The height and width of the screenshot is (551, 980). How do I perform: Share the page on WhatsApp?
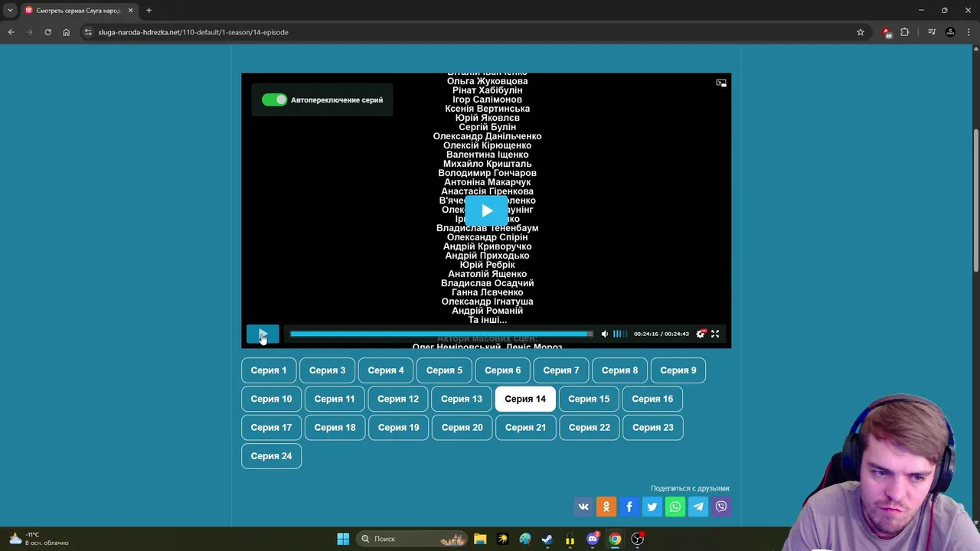point(675,506)
